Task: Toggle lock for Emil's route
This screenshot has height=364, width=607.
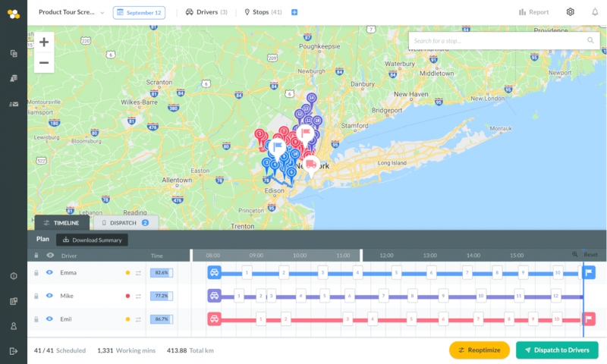Action: coord(36,319)
